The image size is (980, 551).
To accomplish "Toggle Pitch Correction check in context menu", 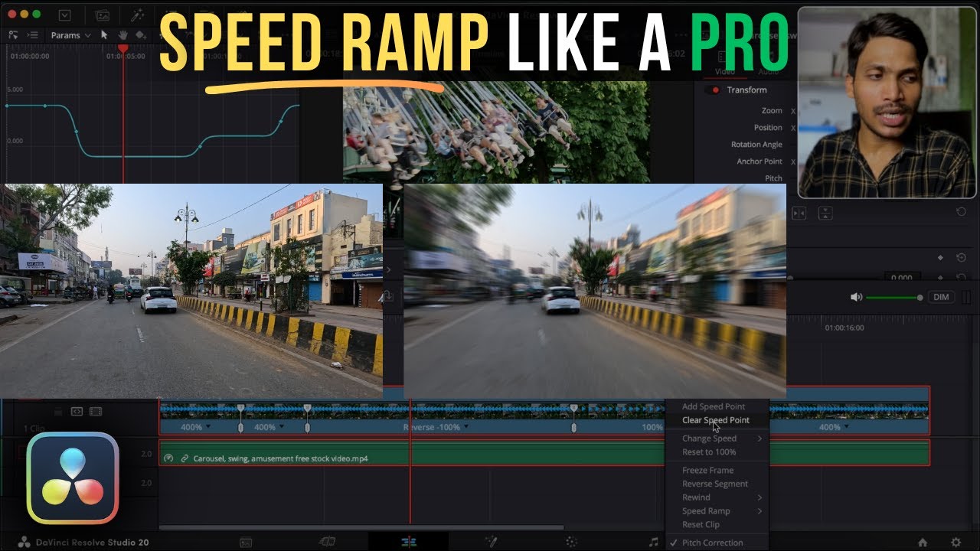I will (x=673, y=543).
